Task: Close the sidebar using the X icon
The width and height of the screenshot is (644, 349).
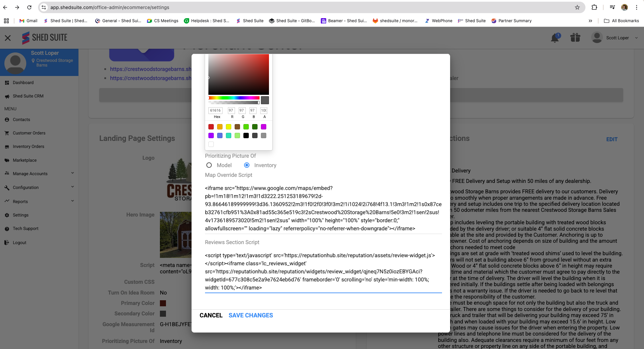Action: (8, 38)
